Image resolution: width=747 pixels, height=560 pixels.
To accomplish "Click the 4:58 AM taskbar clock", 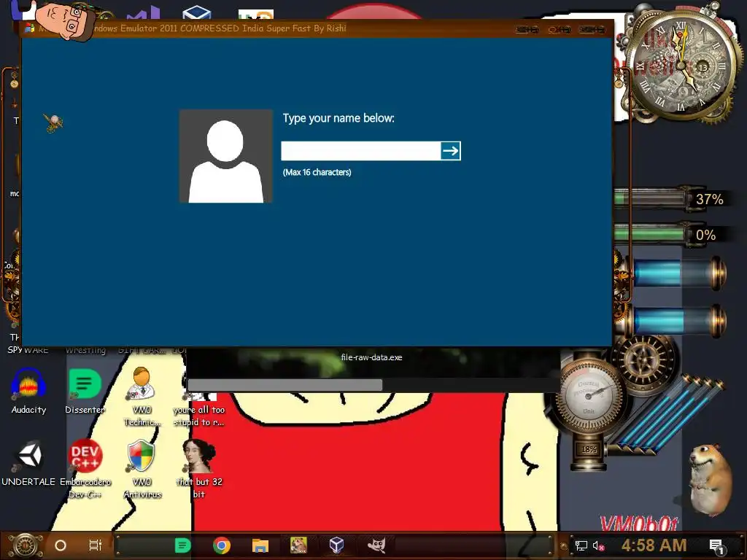I will click(x=654, y=545).
